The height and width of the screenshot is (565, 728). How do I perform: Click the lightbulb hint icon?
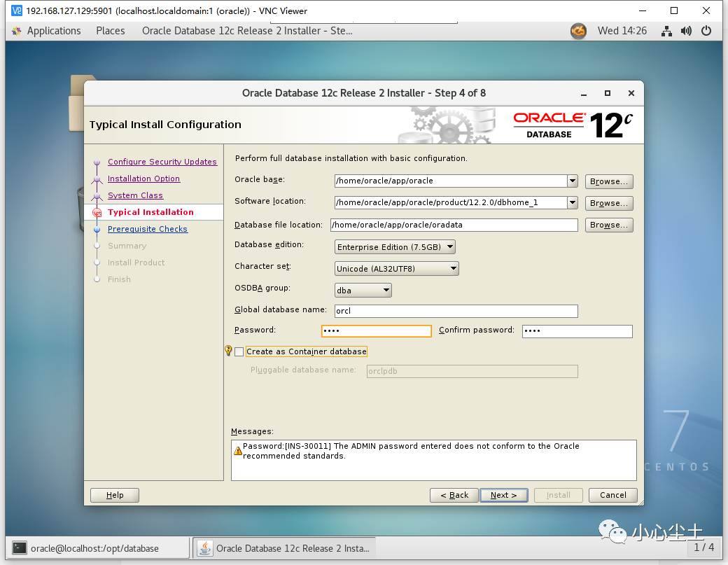click(x=228, y=351)
